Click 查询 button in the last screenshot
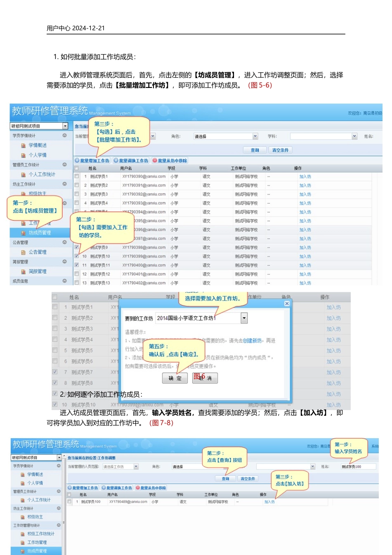Image resolution: width=392 pixels, height=555 pixels. coord(225,479)
